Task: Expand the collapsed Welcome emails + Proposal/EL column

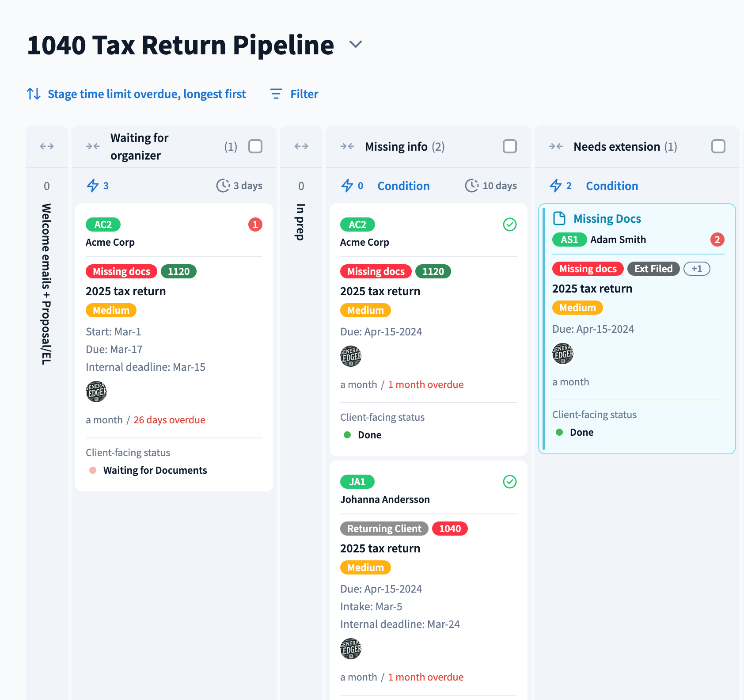Action: (47, 146)
